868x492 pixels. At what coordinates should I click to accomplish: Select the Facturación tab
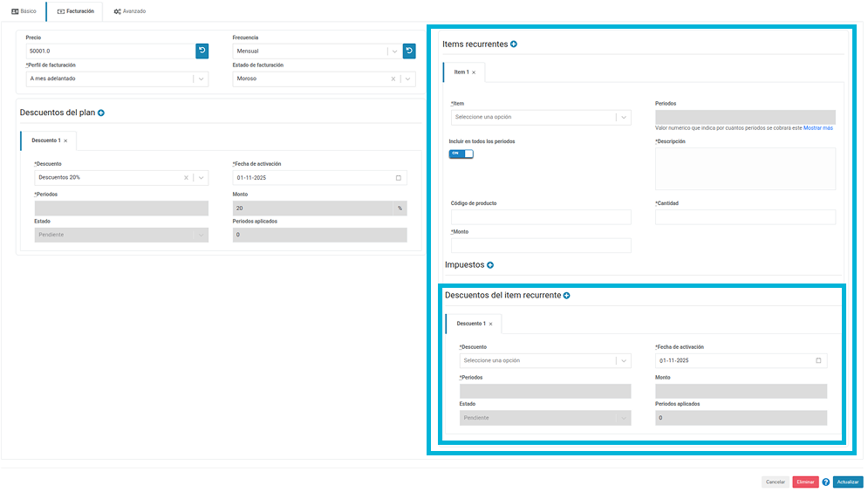pos(75,11)
